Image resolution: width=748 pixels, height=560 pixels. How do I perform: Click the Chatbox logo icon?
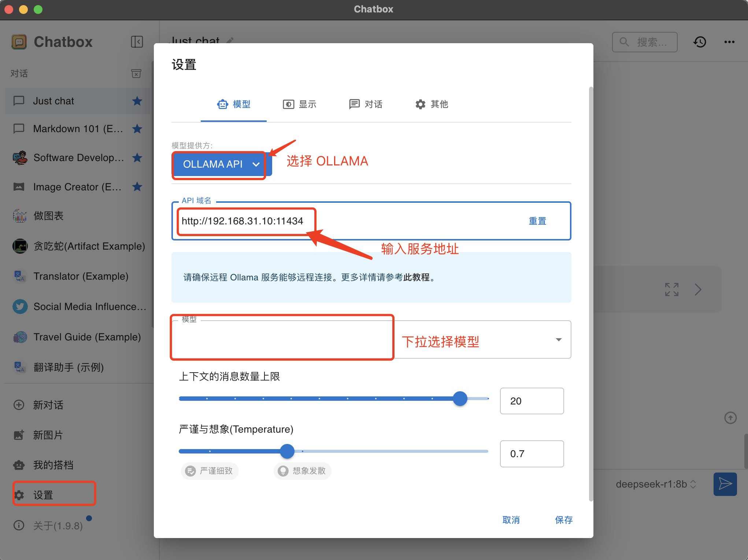pos(19,42)
